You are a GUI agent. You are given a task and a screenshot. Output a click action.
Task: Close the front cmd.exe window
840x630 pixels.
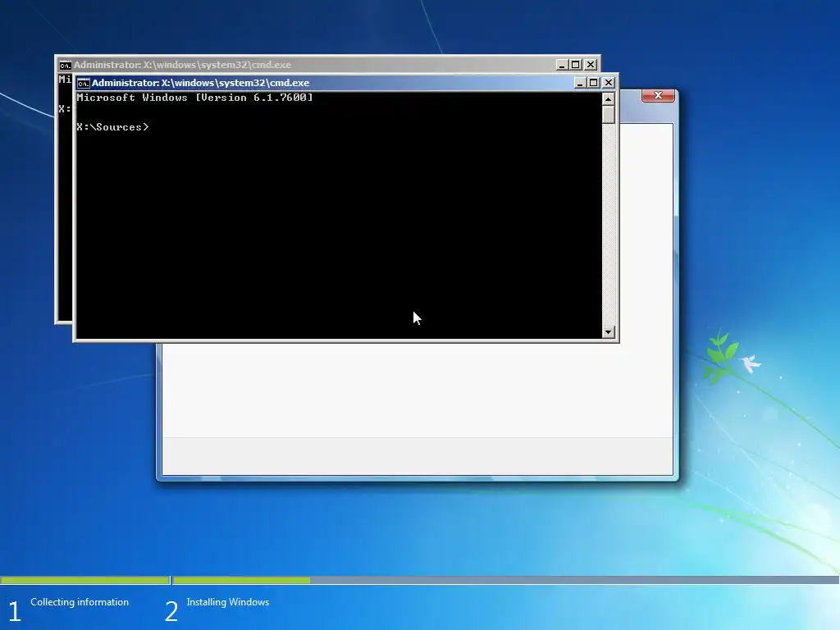[608, 83]
